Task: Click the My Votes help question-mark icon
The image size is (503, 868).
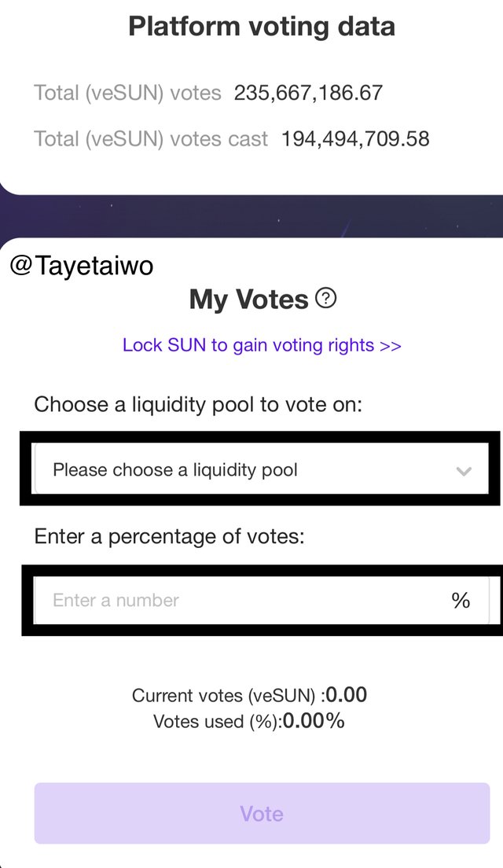Action: 326,299
